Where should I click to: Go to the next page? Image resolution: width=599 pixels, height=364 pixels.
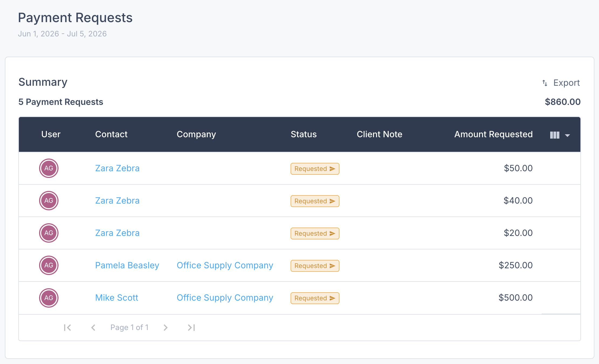[x=166, y=328]
